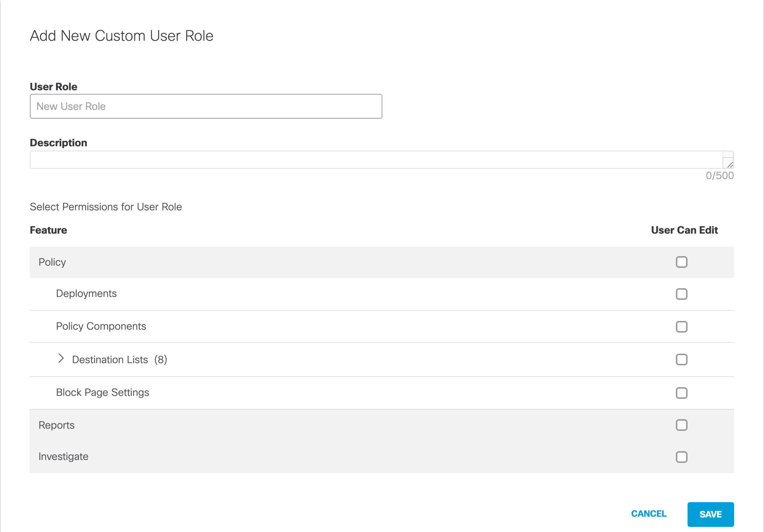
Task: Click the New User Role field
Action: click(x=206, y=106)
